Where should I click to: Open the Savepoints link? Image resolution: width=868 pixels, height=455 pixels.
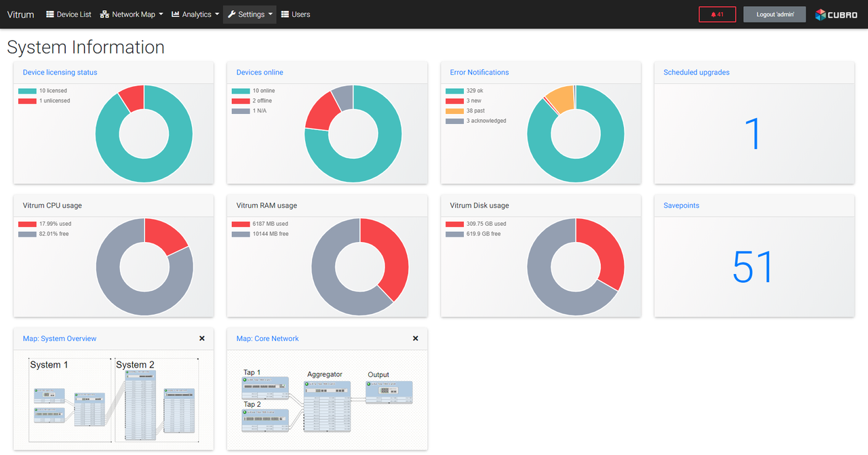tap(682, 205)
